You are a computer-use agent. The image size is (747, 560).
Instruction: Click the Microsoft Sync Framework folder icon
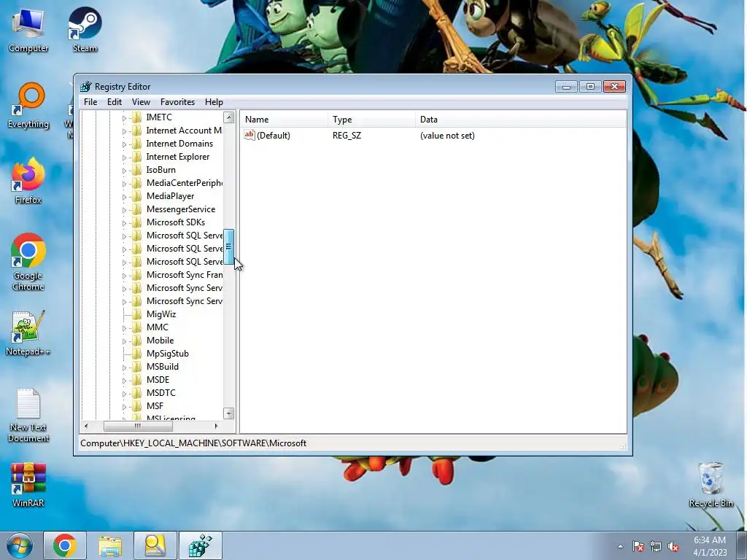(136, 275)
